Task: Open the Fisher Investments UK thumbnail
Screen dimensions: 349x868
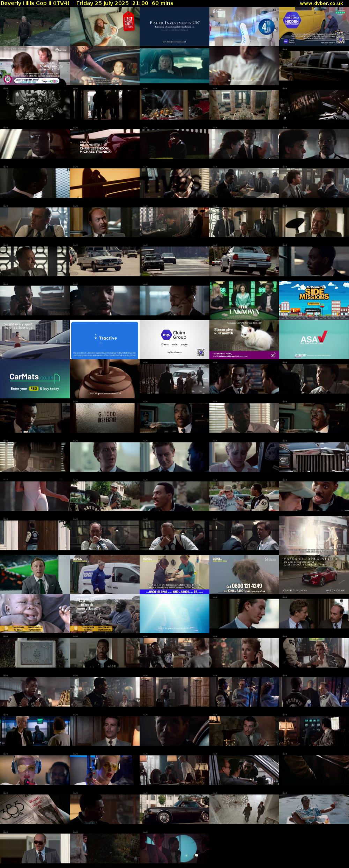Action: click(x=174, y=27)
